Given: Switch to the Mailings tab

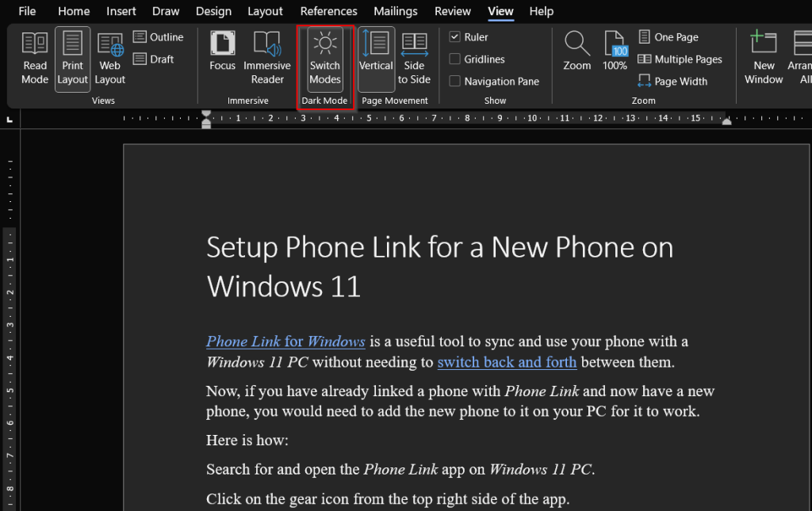Looking at the screenshot, I should (396, 11).
